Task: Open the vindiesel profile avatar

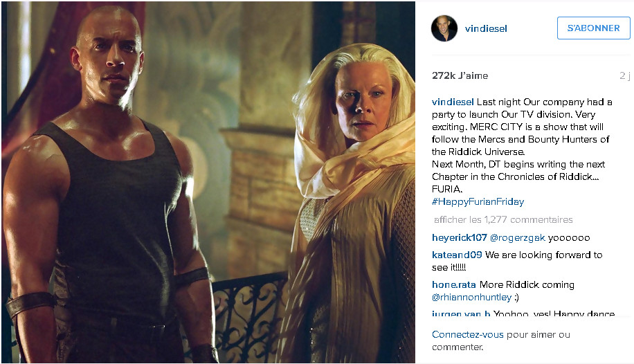Action: (x=444, y=28)
